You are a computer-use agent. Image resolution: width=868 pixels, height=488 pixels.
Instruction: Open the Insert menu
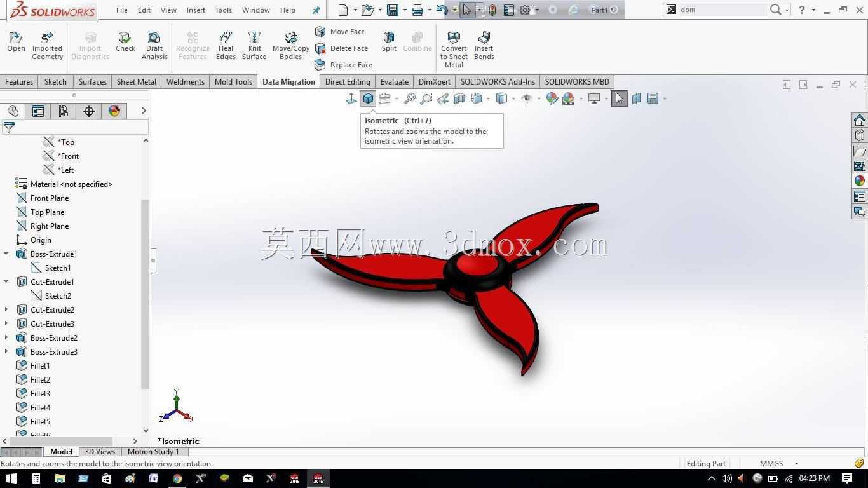pos(196,10)
